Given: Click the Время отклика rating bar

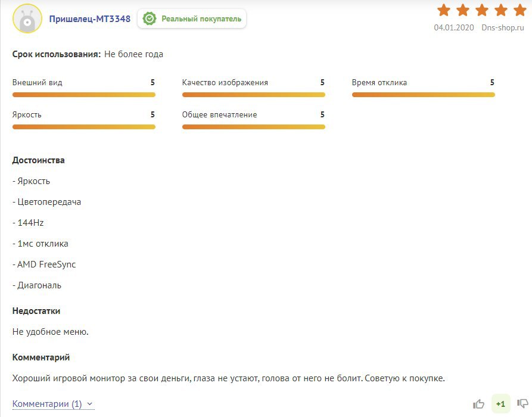Looking at the screenshot, I should tap(424, 95).
